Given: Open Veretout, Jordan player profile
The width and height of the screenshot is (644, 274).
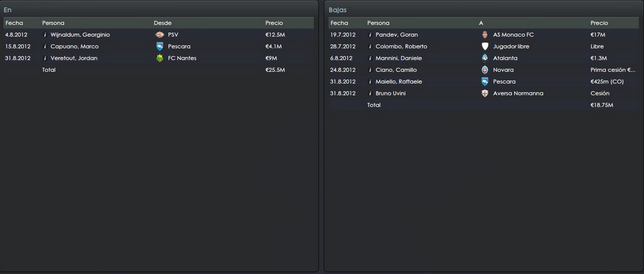Looking at the screenshot, I should tap(74, 58).
